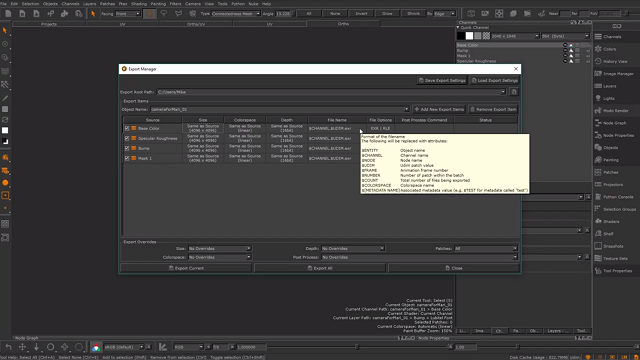Open the Python Console palette
Image resolution: width=640 pixels, height=360 pixels.
[618, 197]
